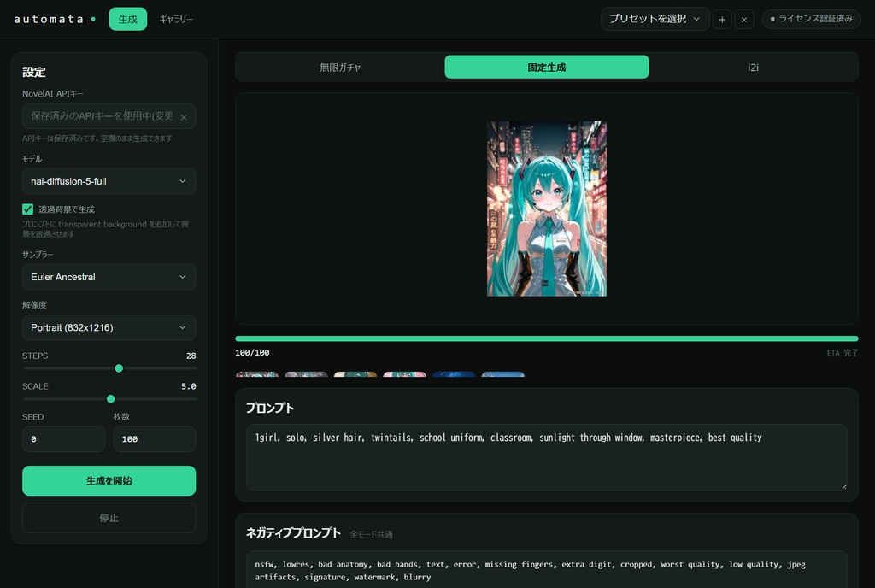Select the second thumbnail in results strip
Screen dimensions: 875x588
tap(306, 374)
